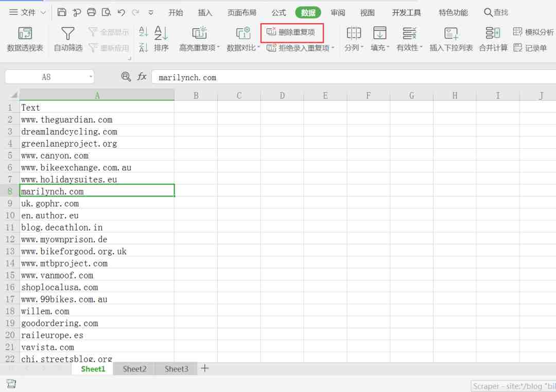Open the 文件 hamburger menu
This screenshot has height=392, width=556.
pyautogui.click(x=22, y=12)
